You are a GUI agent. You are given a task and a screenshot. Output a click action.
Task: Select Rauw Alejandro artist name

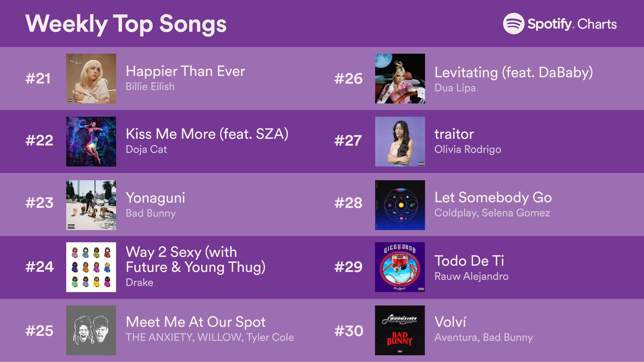pyautogui.click(x=471, y=276)
